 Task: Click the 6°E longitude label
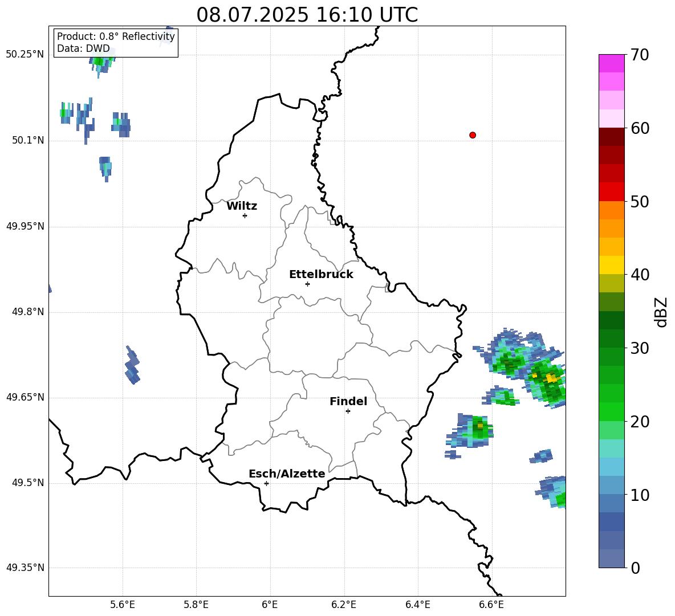pos(270,605)
